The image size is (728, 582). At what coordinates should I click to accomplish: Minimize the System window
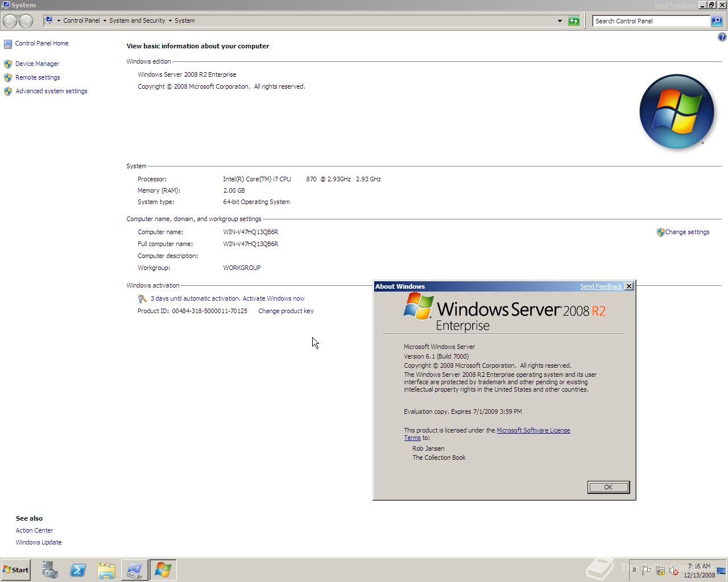[702, 5]
